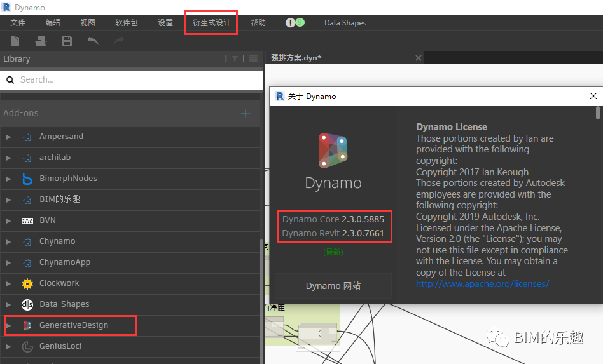
Task: Click the Open file folder icon
Action: [x=41, y=41]
